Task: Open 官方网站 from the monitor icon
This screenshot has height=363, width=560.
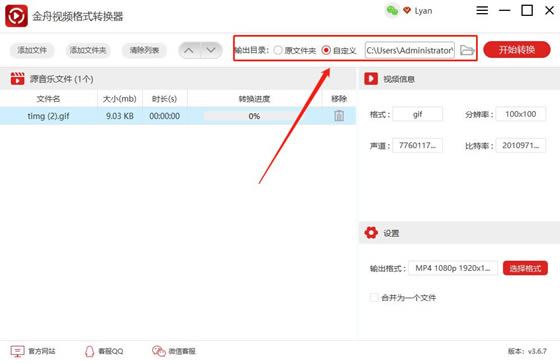Action: [x=17, y=351]
